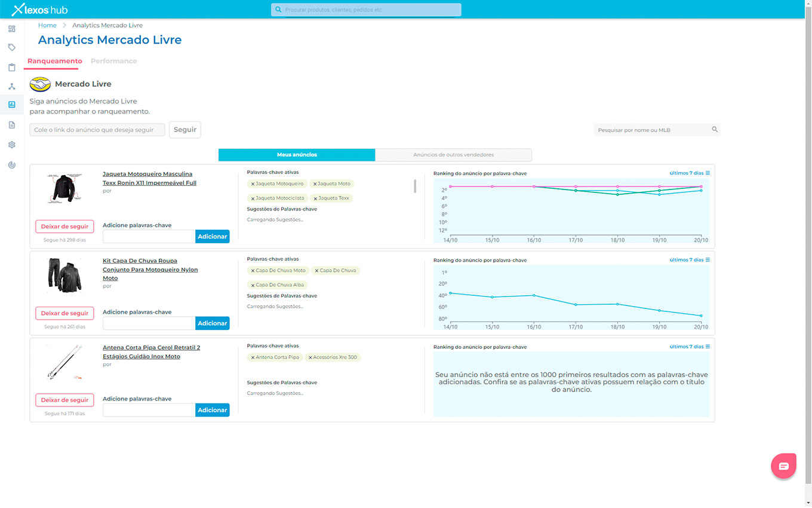
Task: Click the search magnifier in top bar
Action: pyautogui.click(x=278, y=10)
